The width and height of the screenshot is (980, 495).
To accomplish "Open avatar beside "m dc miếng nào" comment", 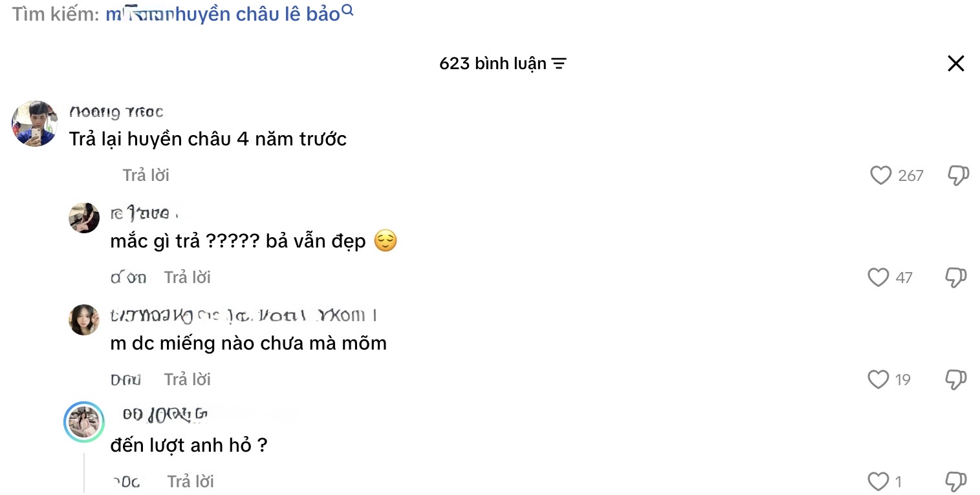I will (84, 320).
